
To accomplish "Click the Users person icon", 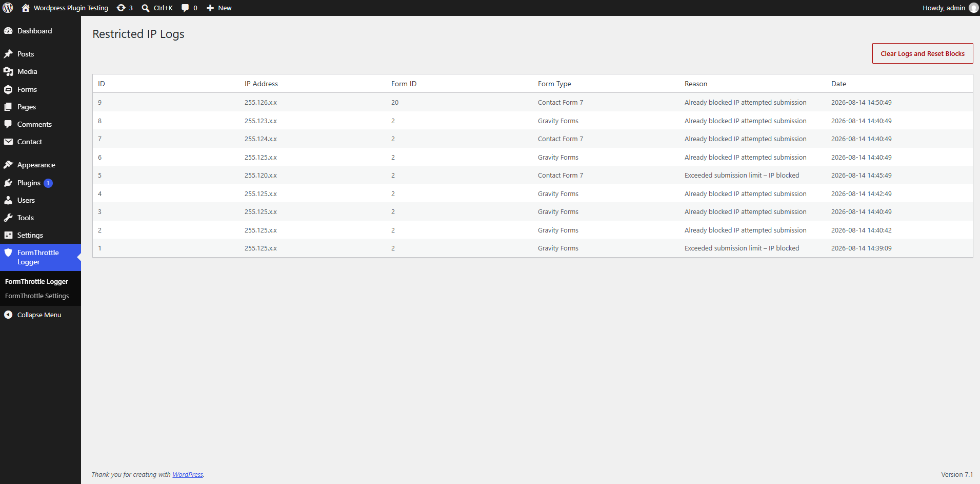I will 8,200.
